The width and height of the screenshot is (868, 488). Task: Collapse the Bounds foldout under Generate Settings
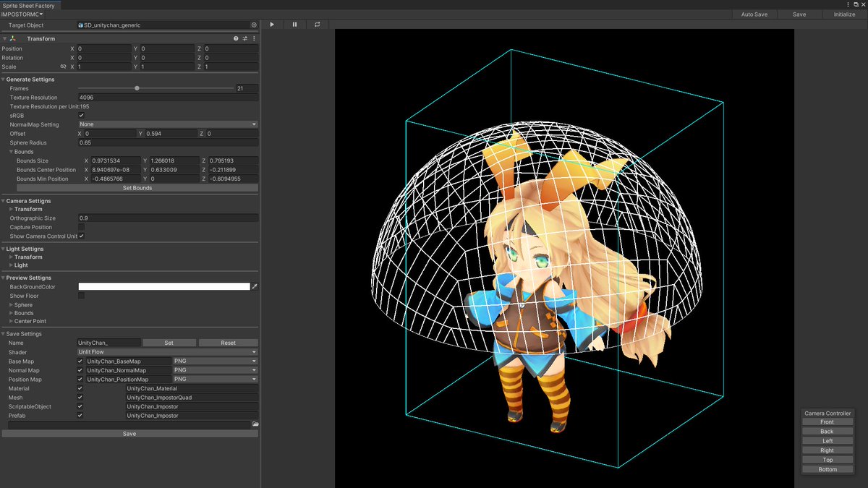pyautogui.click(x=12, y=152)
